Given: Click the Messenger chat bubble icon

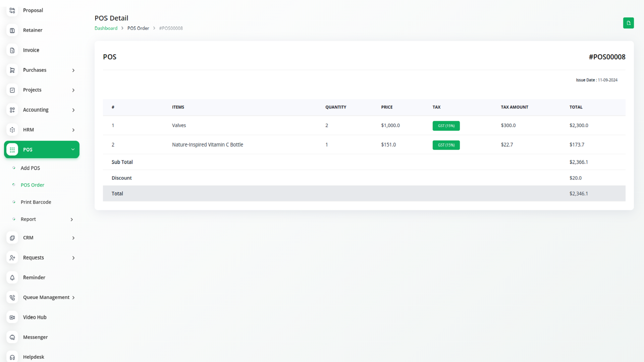Looking at the screenshot, I should [12, 337].
